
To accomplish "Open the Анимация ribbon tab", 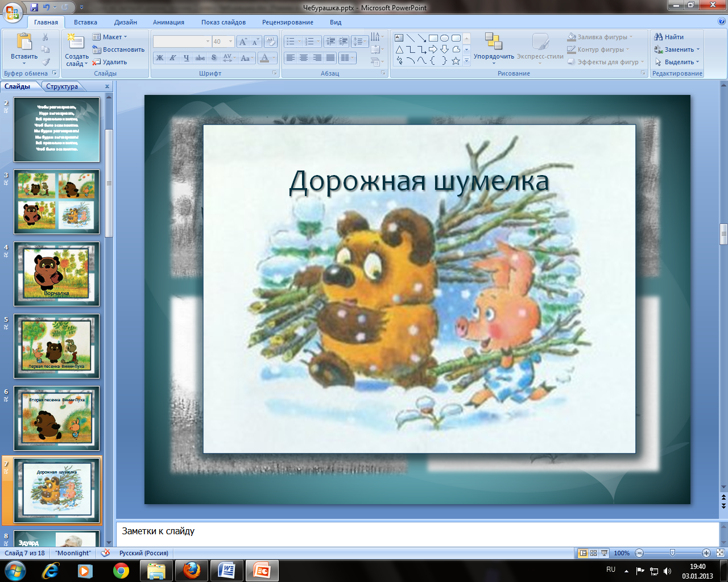I will 168,22.
